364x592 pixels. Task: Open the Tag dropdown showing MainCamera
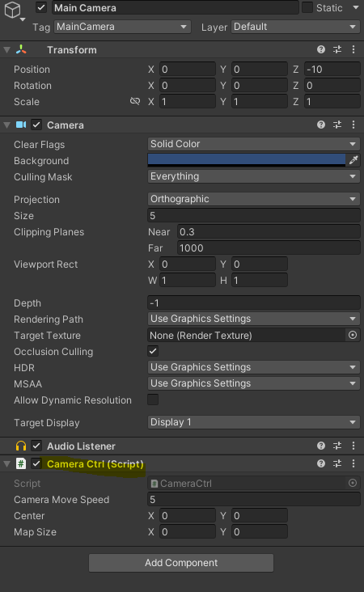(x=122, y=27)
